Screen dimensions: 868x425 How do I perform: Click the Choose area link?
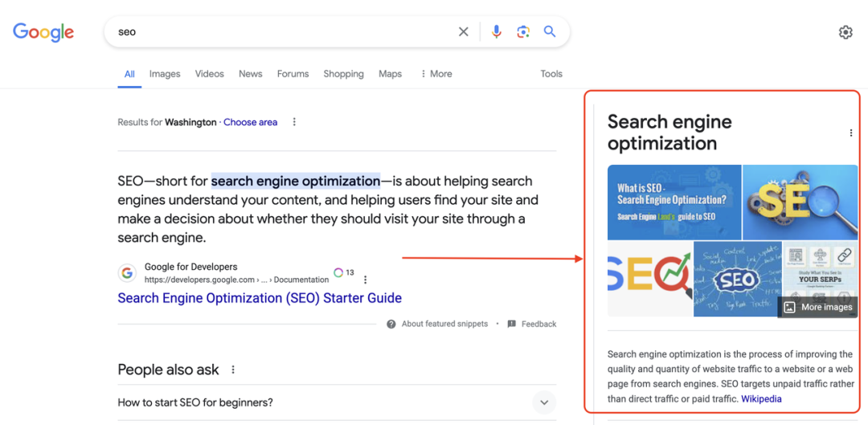point(250,122)
